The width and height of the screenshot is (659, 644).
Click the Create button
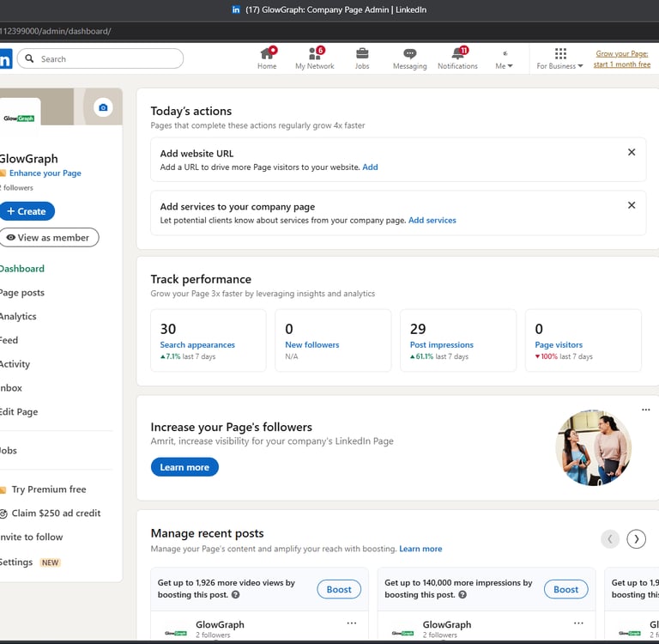(27, 211)
